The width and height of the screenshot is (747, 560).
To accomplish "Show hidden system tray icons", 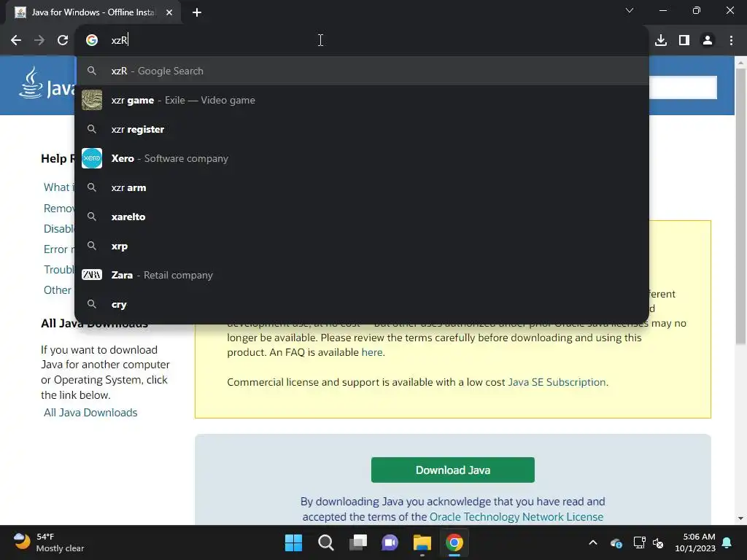I will tap(593, 542).
